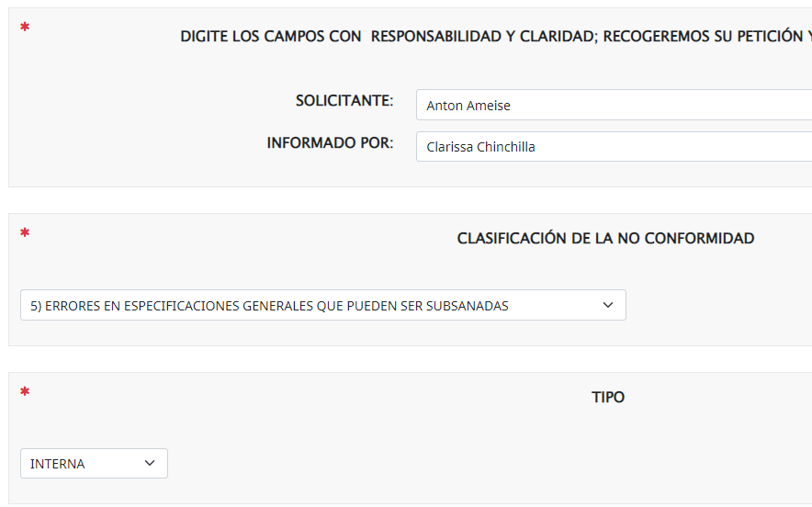Open the non-conformity classification combo box

coord(322,306)
